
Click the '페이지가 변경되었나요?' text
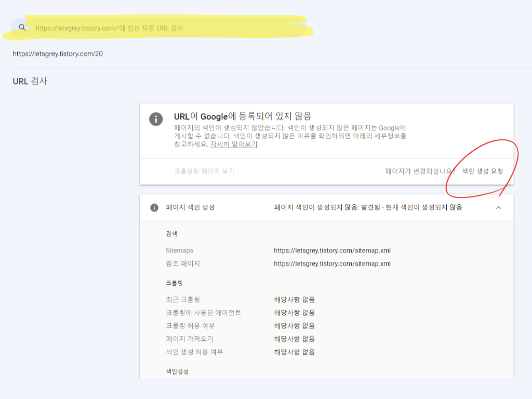[420, 171]
